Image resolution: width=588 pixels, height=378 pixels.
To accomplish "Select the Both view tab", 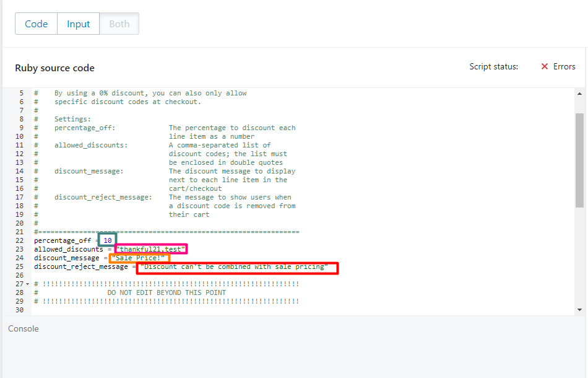I will click(x=119, y=24).
